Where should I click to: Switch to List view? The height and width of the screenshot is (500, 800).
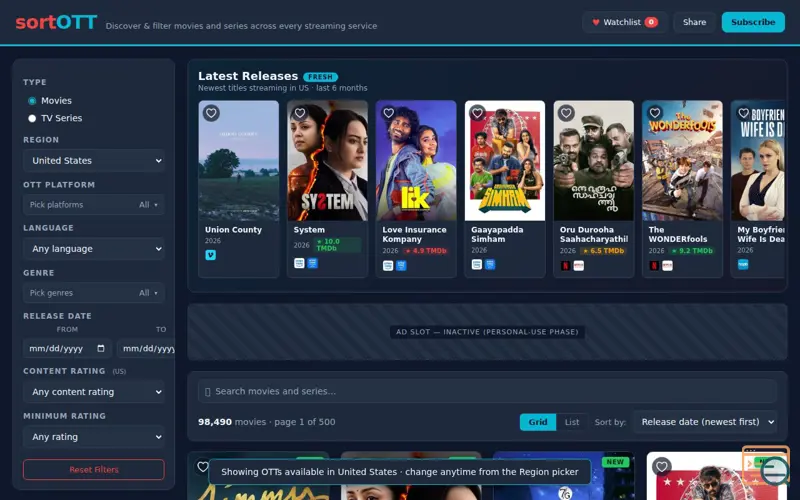point(572,422)
